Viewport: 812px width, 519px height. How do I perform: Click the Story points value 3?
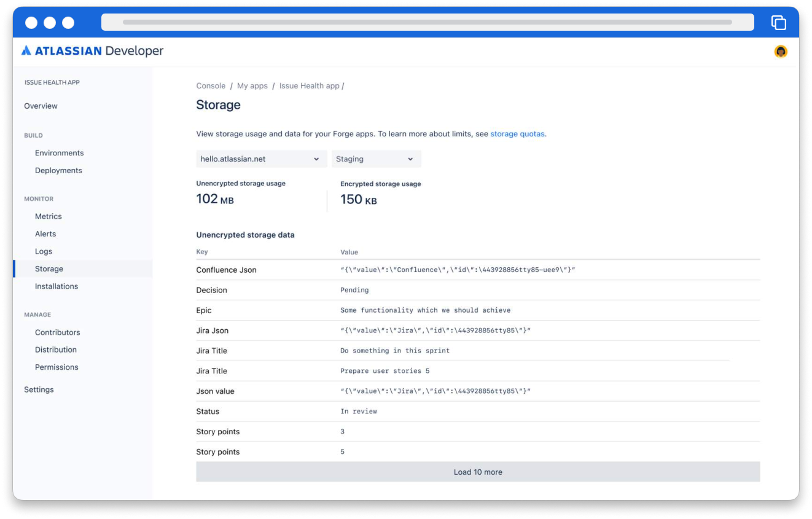[343, 432]
